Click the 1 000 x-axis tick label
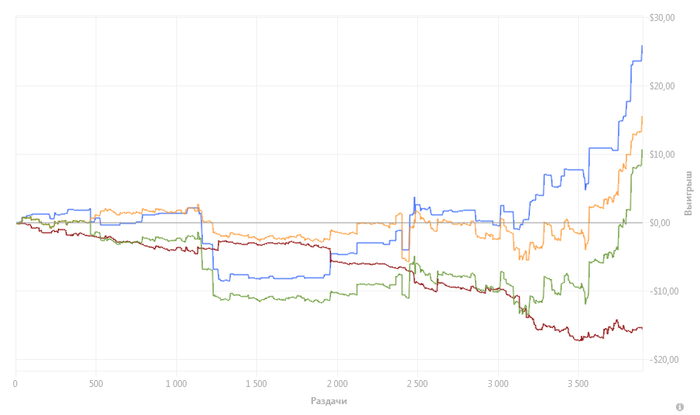The image size is (700, 415). 176,384
